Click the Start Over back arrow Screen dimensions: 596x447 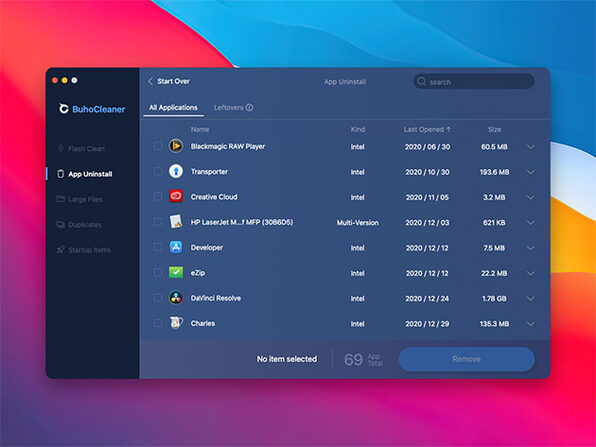pyautogui.click(x=150, y=81)
